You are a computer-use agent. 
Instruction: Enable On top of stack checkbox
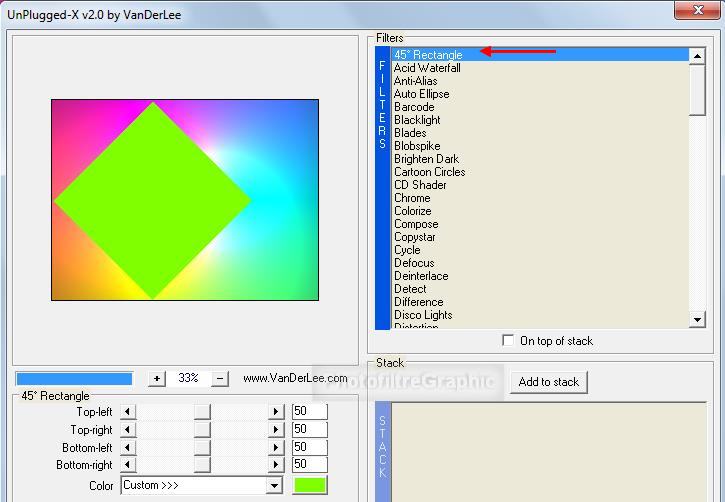(509, 341)
